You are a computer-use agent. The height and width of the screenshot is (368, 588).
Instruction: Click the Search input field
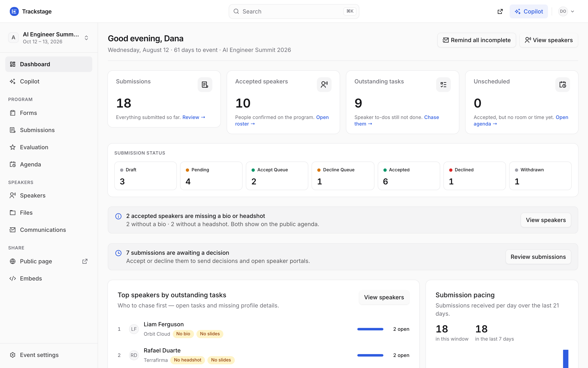(x=294, y=11)
